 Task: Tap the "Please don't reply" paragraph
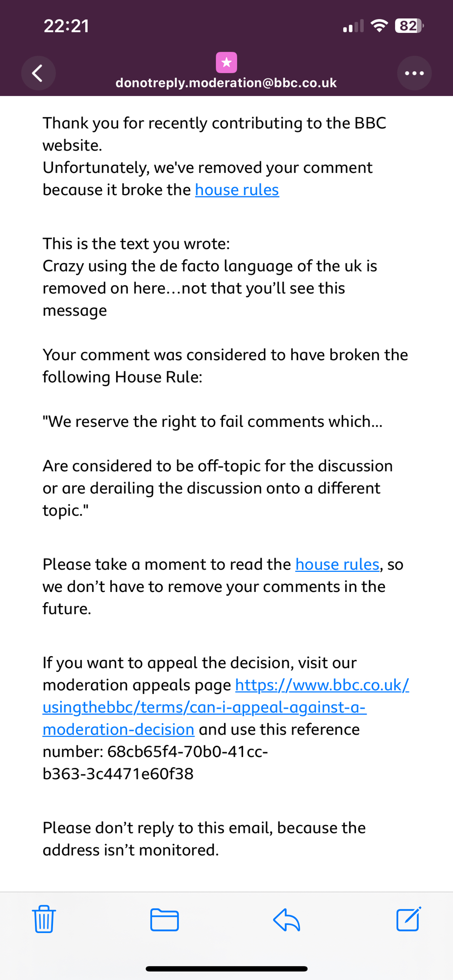(204, 839)
